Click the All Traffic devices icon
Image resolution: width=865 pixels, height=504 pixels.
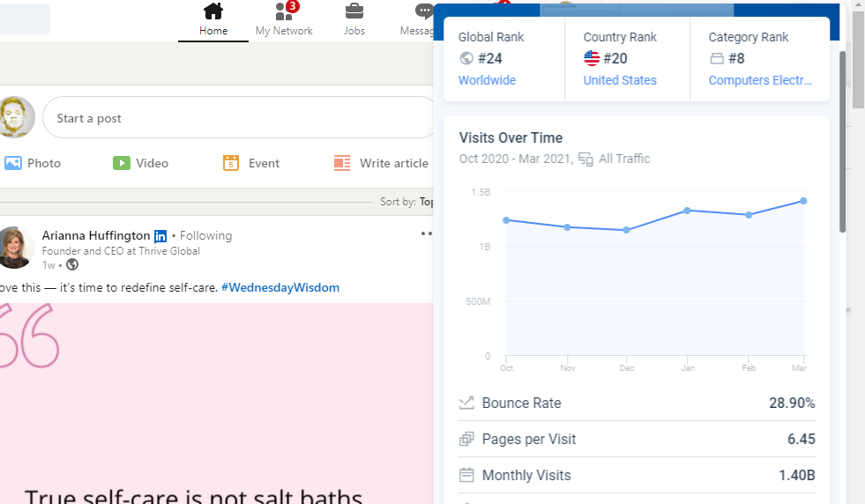[585, 159]
